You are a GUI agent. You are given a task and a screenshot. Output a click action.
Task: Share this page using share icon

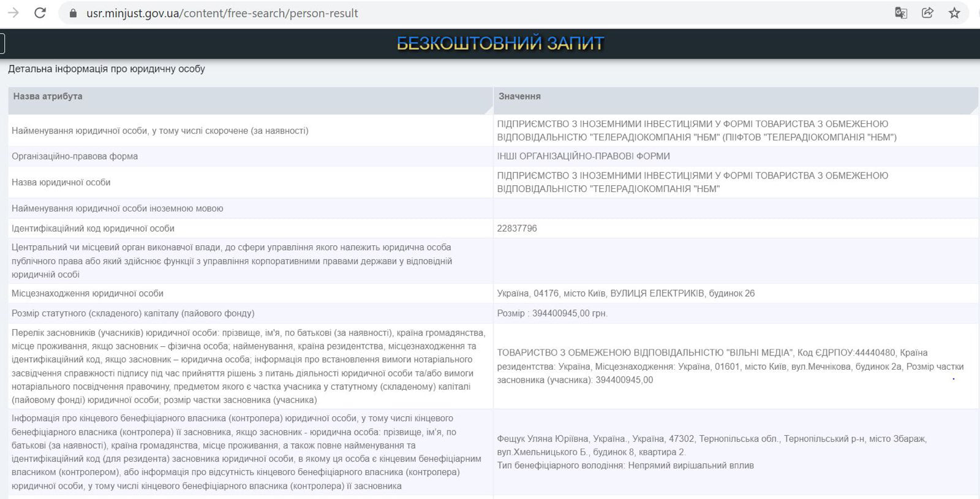[927, 13]
